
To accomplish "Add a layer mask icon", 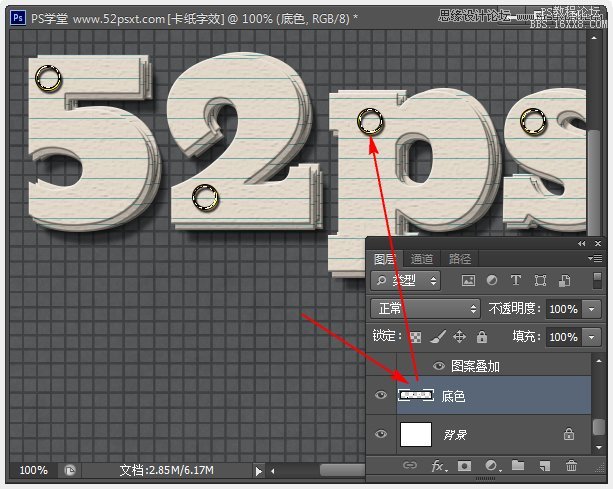I will [464, 466].
